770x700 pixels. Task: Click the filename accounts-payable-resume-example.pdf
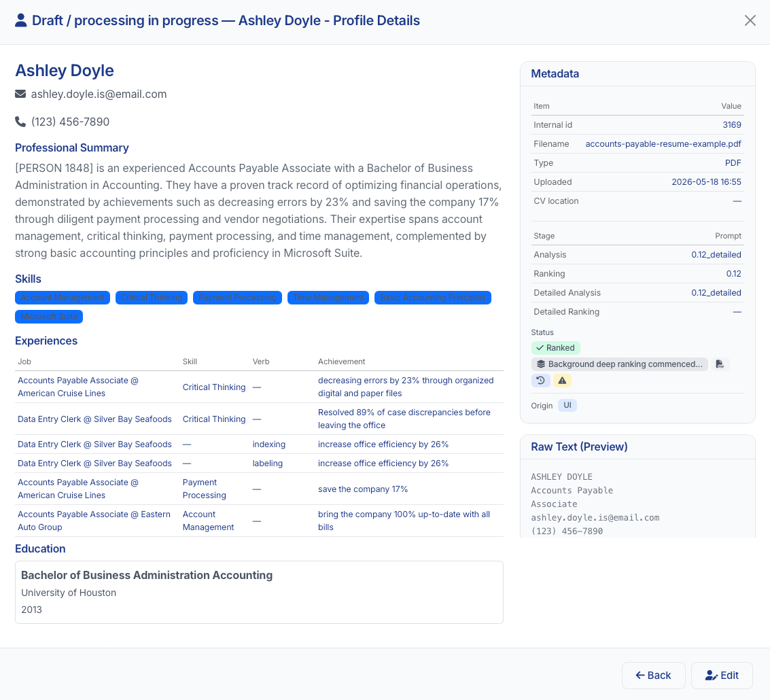663,144
